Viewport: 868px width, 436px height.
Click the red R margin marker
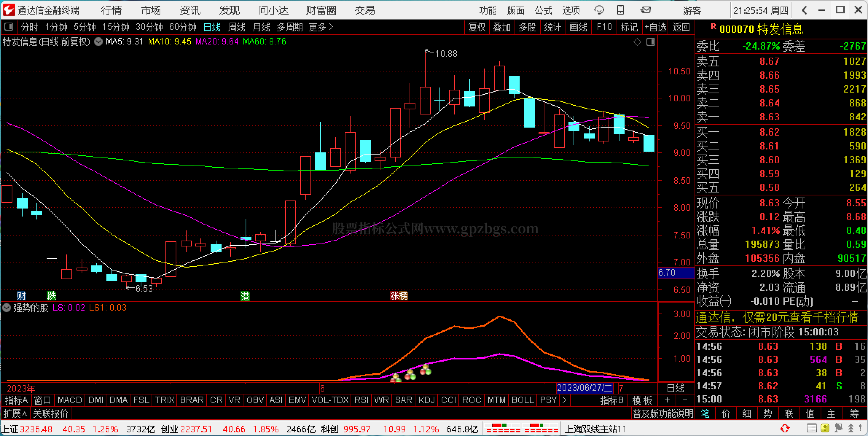tap(713, 27)
